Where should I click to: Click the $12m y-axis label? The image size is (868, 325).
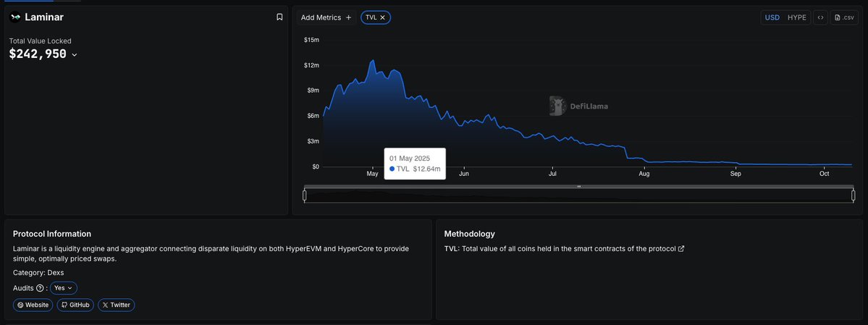point(312,65)
